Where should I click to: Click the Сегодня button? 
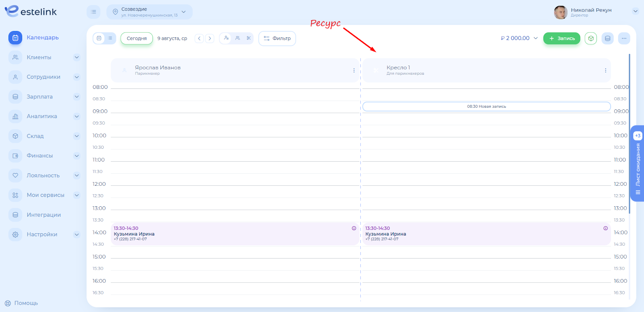tap(136, 39)
